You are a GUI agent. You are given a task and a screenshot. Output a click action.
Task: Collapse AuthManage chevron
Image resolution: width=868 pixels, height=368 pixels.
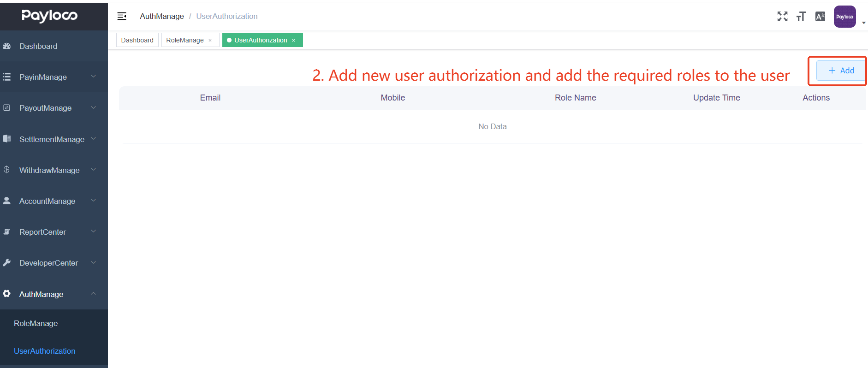click(x=94, y=293)
